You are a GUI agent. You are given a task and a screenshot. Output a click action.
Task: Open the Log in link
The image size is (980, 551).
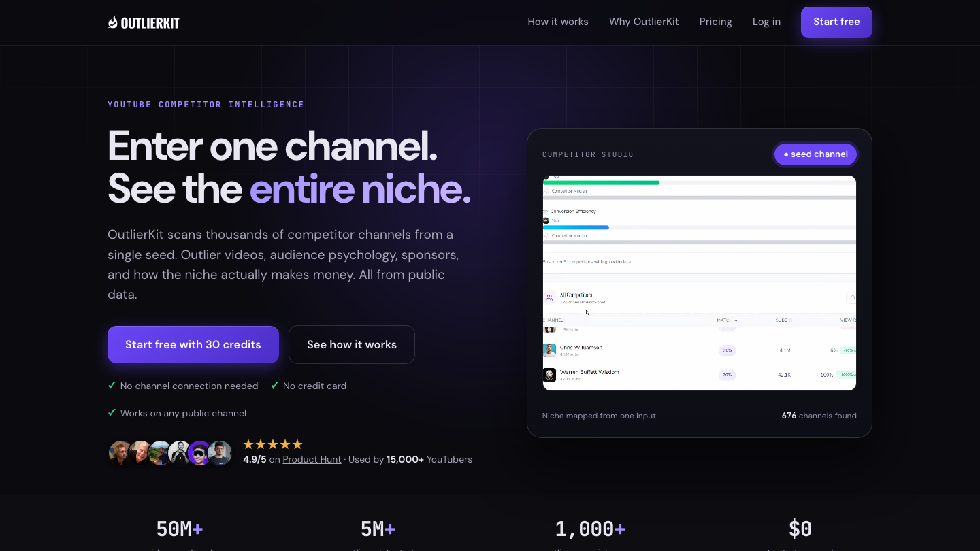pos(766,22)
